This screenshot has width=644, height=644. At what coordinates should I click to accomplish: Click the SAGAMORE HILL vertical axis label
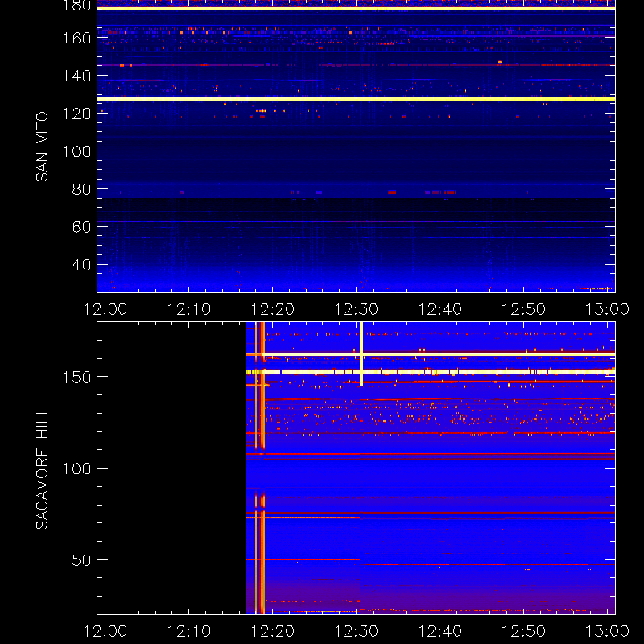[42, 469]
